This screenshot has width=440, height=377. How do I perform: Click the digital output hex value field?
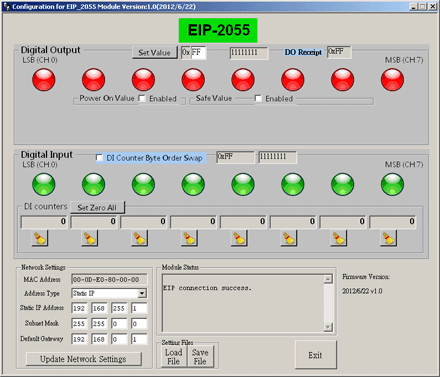(x=198, y=53)
